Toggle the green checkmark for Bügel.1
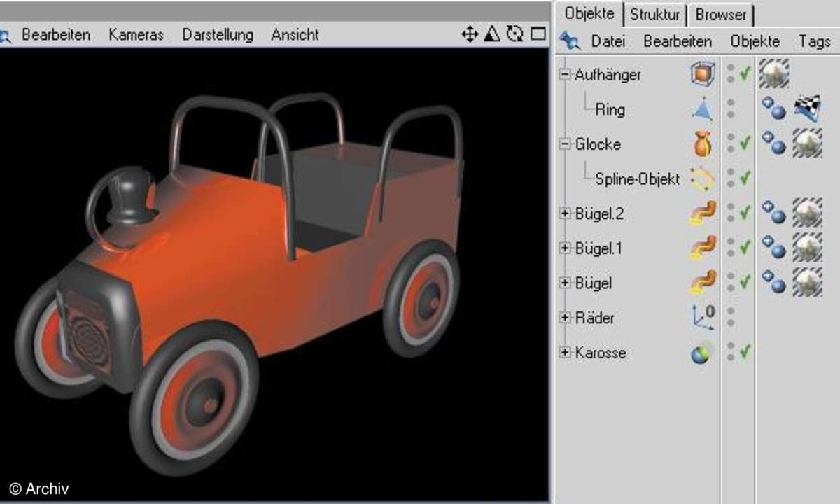 click(745, 248)
